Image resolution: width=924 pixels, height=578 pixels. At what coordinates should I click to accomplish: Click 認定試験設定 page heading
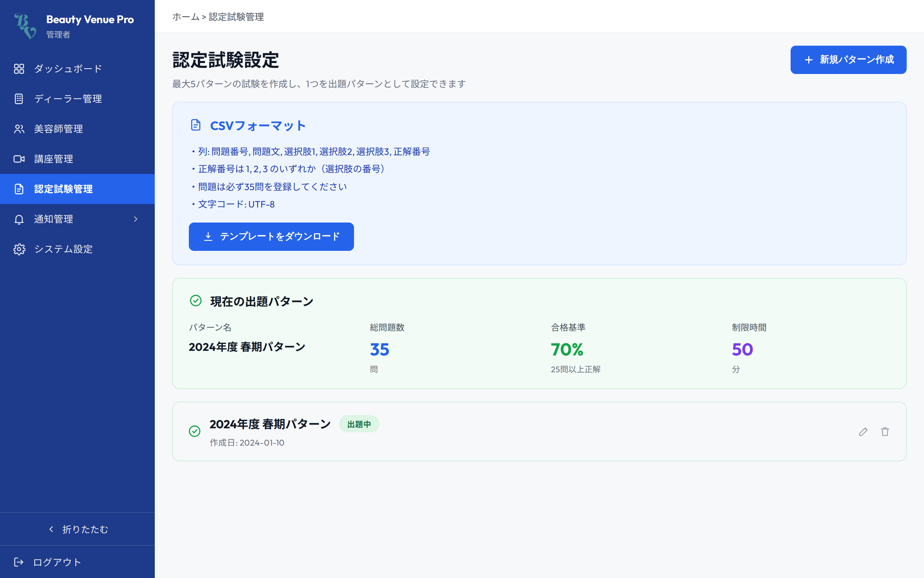point(226,60)
